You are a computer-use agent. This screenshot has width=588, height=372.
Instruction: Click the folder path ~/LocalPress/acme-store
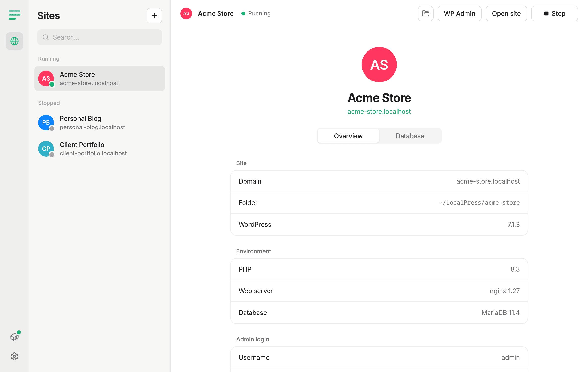pyautogui.click(x=479, y=203)
